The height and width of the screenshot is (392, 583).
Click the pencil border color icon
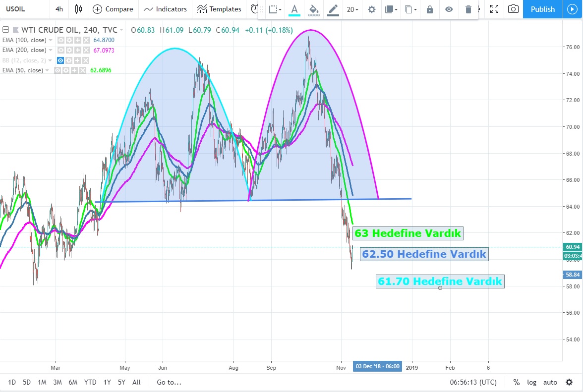click(333, 9)
